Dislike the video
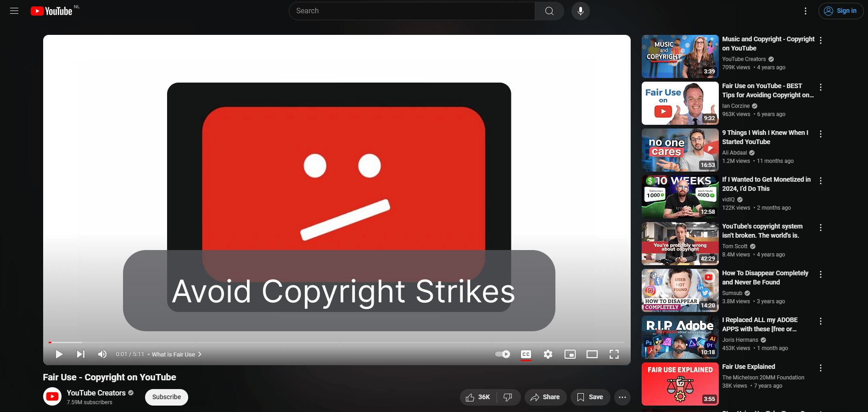 pos(508,397)
